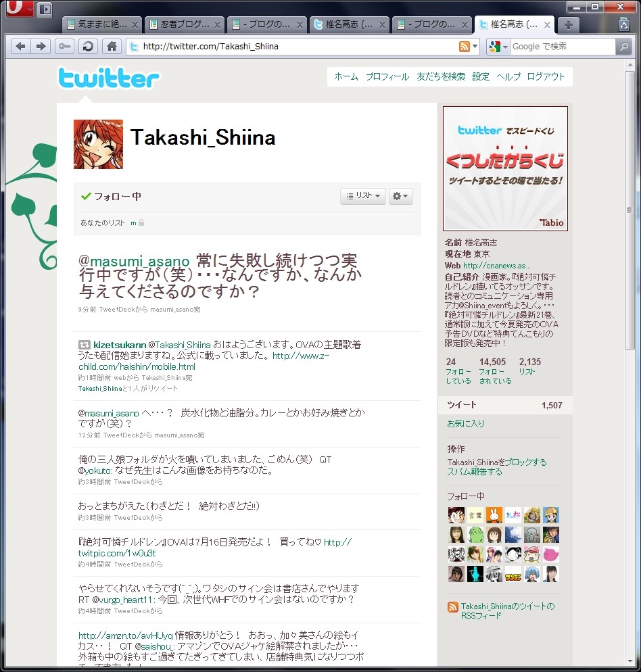Click the Google search input field

pyautogui.click(x=563, y=46)
